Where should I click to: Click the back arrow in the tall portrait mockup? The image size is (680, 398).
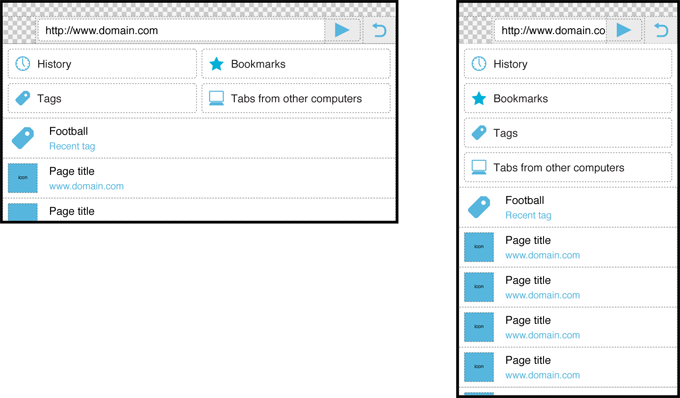pyautogui.click(x=661, y=30)
